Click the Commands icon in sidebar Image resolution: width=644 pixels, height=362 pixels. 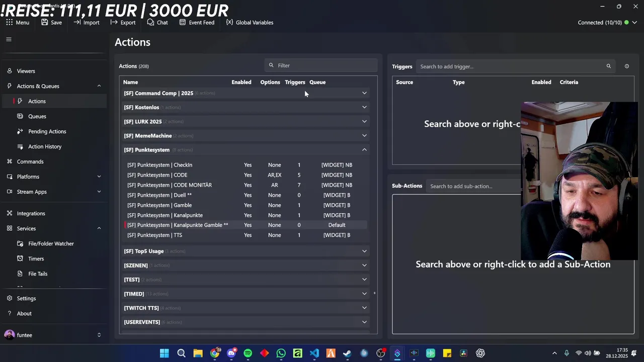10,161
